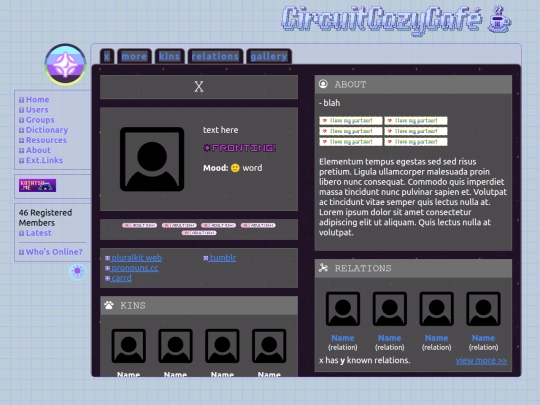
Task: Open the Resources link
Action: pyautogui.click(x=46, y=140)
